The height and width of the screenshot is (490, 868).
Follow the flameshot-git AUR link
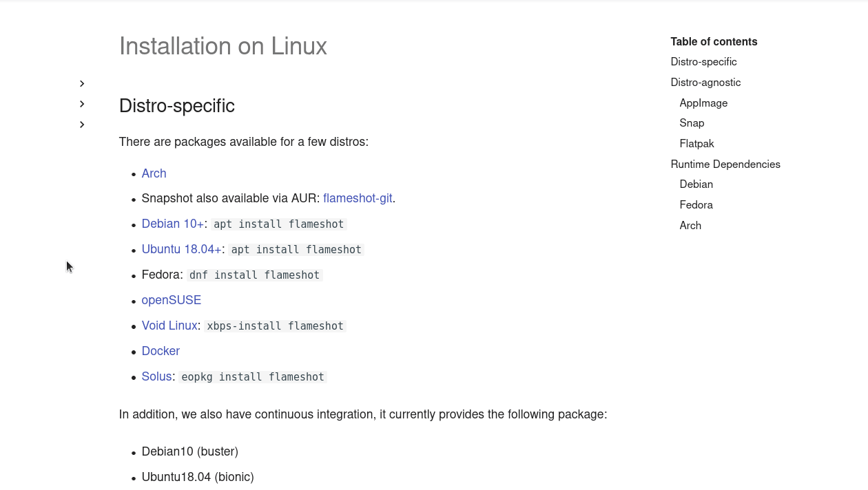coord(358,198)
